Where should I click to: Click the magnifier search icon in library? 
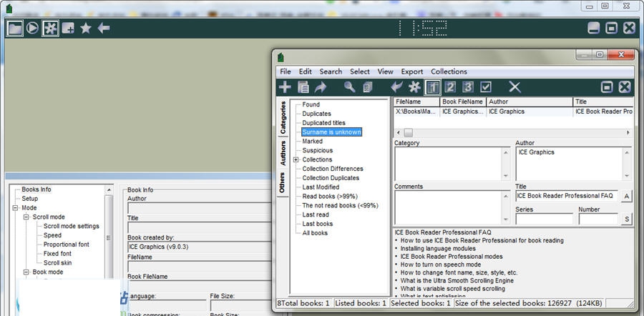(x=349, y=87)
